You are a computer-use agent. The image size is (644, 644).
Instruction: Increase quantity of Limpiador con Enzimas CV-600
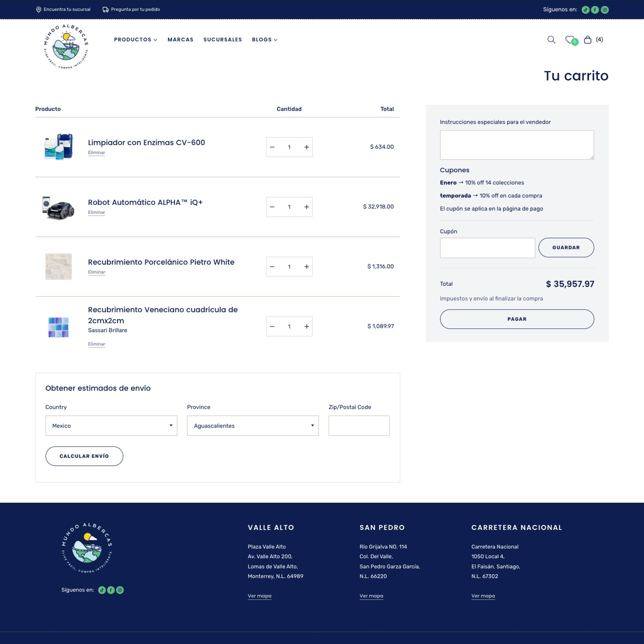click(x=307, y=147)
